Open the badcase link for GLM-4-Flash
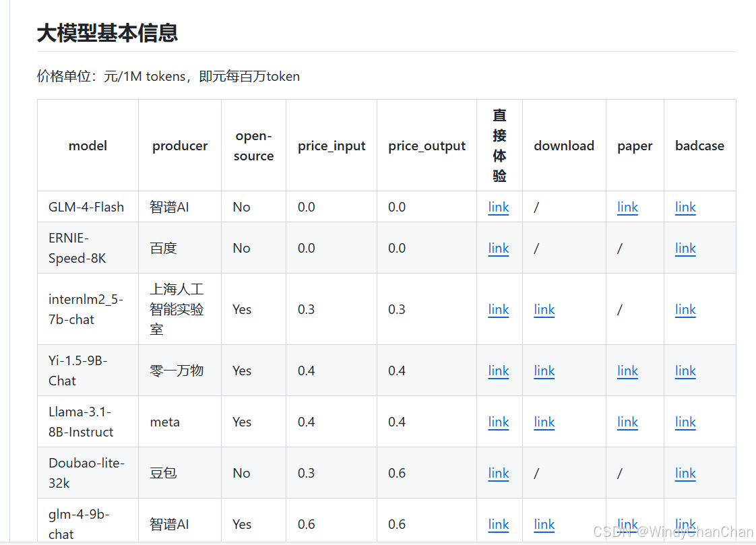 coord(685,207)
